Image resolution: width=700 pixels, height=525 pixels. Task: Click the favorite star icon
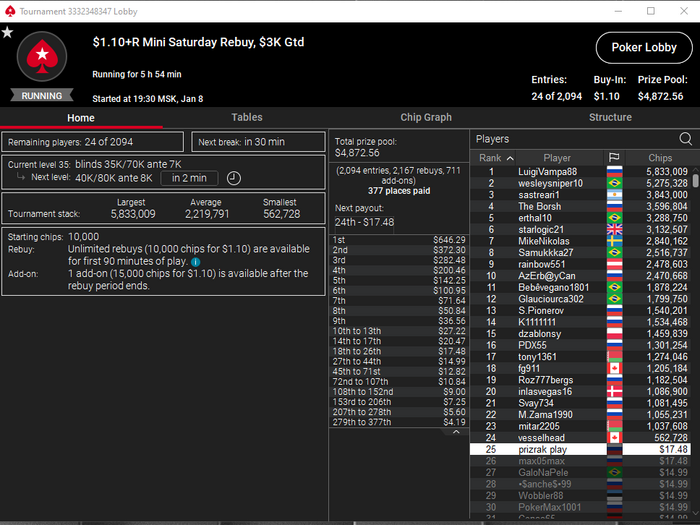[x=7, y=33]
